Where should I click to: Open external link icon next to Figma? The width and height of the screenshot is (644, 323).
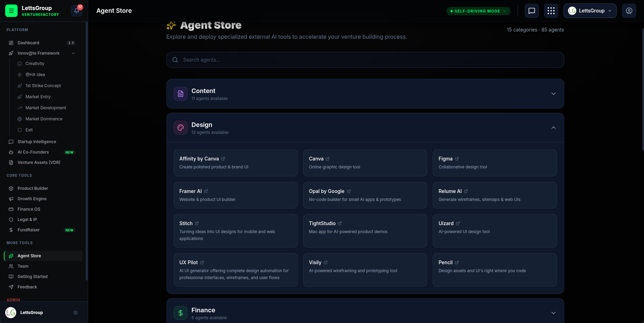click(457, 159)
